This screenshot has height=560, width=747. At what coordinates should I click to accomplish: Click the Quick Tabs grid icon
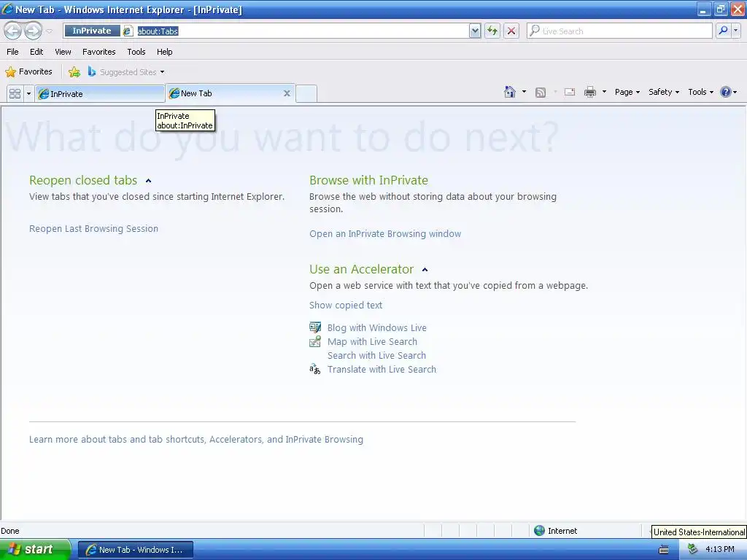tap(15, 93)
